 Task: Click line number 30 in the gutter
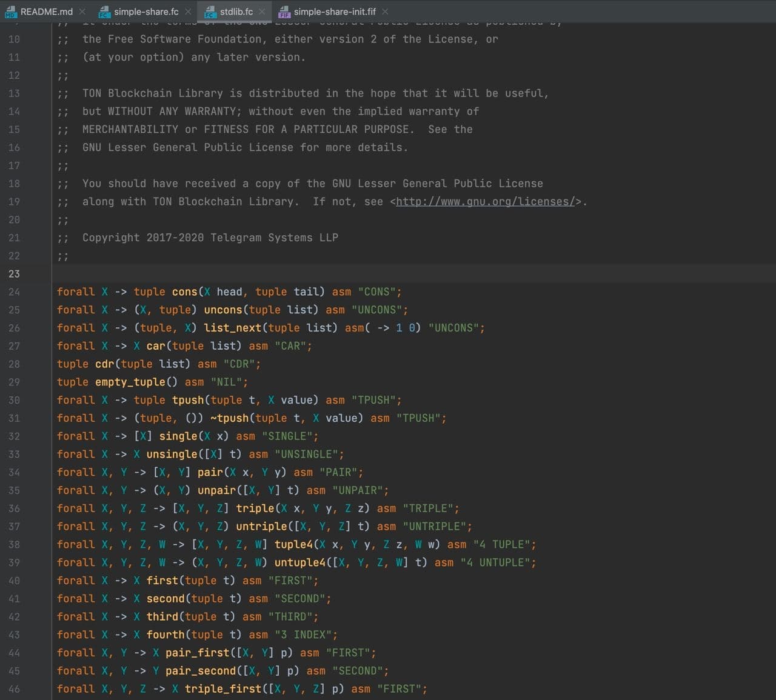coord(14,400)
